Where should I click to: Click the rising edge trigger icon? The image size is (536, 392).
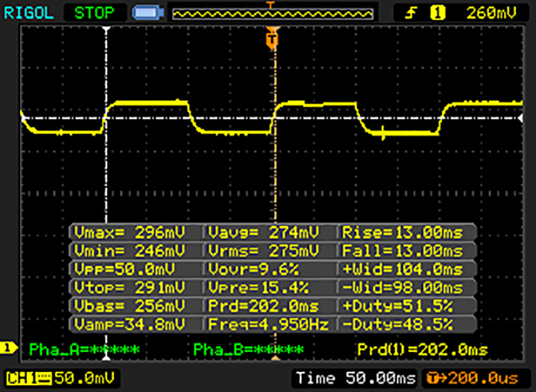click(411, 13)
